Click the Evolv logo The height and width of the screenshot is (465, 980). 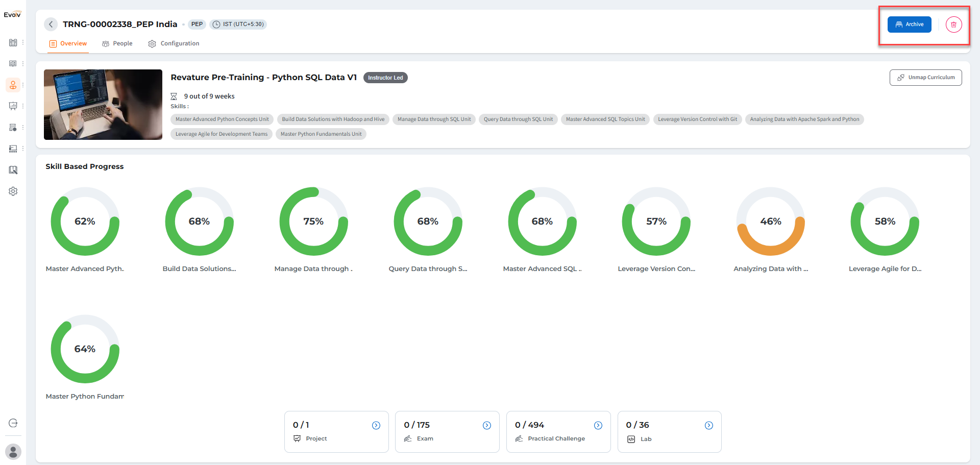(x=13, y=14)
